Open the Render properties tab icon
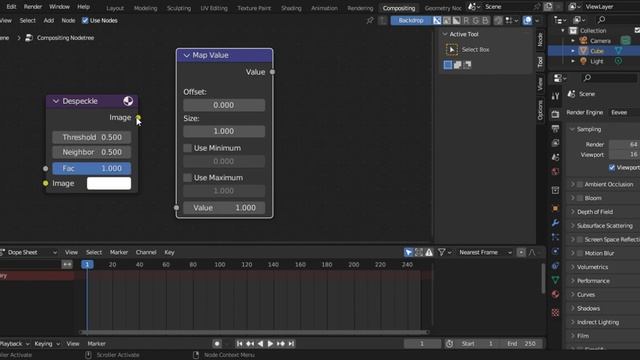Image resolution: width=640 pixels, height=360 pixels. (x=555, y=114)
